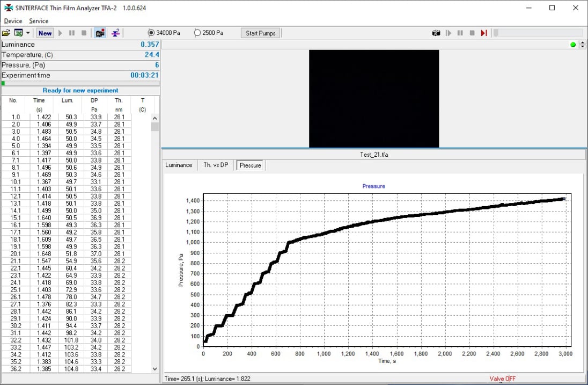The height and width of the screenshot is (385, 588).
Task: Click the export to spreadsheet icon
Action: tap(18, 33)
